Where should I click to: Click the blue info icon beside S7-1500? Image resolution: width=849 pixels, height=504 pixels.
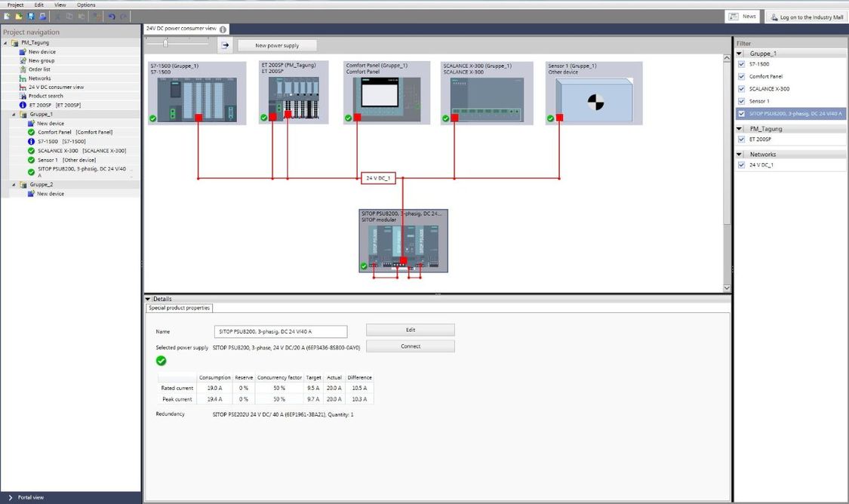32,141
